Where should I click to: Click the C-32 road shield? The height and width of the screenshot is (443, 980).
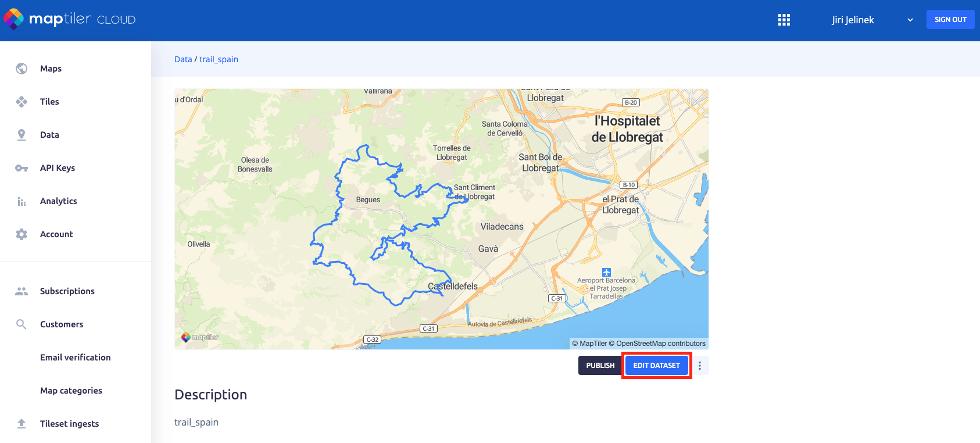pos(373,340)
